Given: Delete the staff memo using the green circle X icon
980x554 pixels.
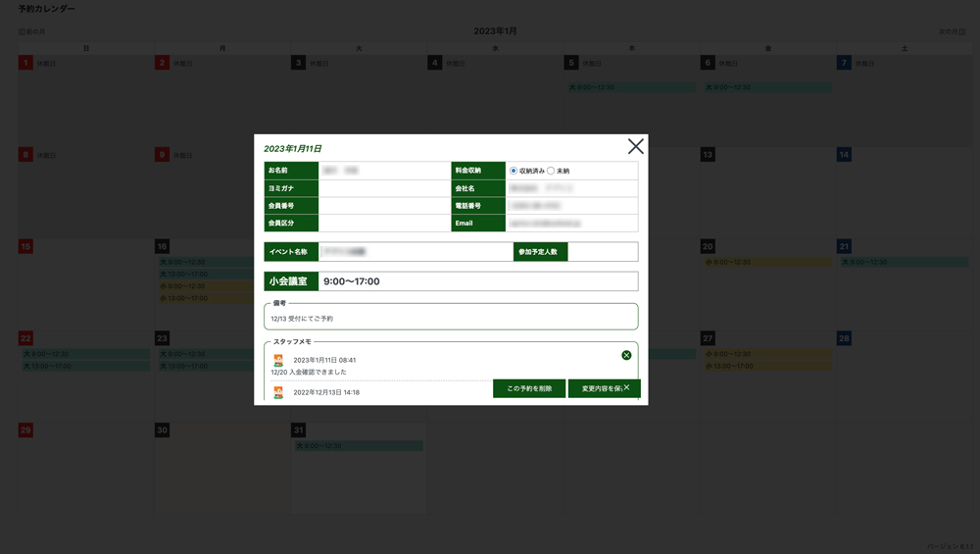Looking at the screenshot, I should (626, 355).
